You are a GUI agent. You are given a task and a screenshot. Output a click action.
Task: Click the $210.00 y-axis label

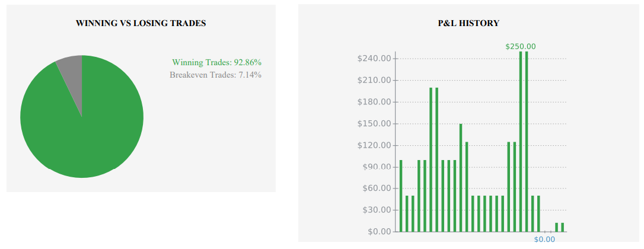[x=375, y=80]
